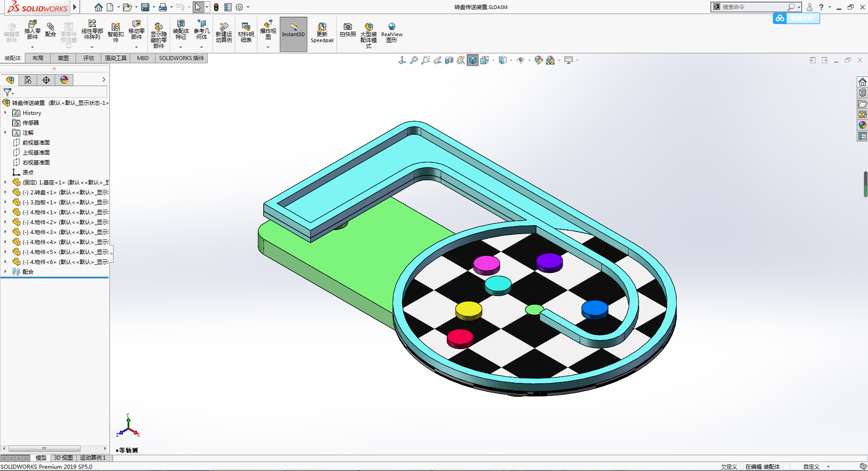Expand the 配合 (Mates) folder
Viewport: 868px width, 471px height.
(x=5, y=272)
